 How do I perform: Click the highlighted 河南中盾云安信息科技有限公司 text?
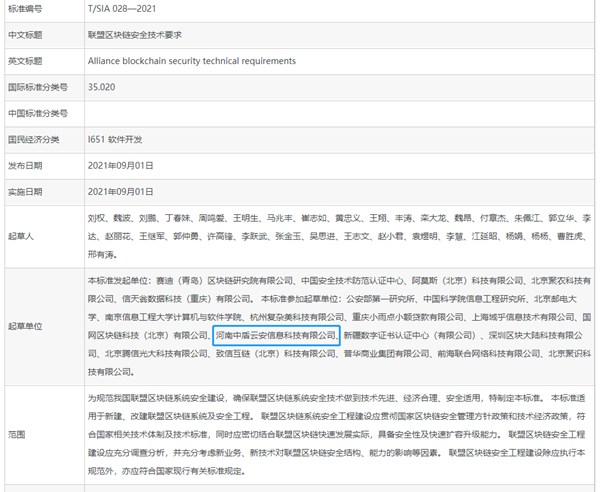tap(276, 335)
